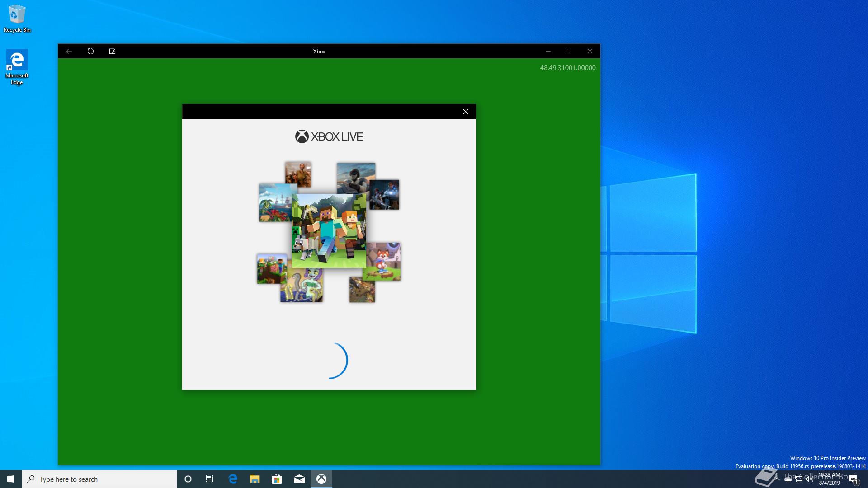Select the Super Lucky's Tale fox thumbnail
Image resolution: width=868 pixels, height=488 pixels.
pyautogui.click(x=384, y=262)
